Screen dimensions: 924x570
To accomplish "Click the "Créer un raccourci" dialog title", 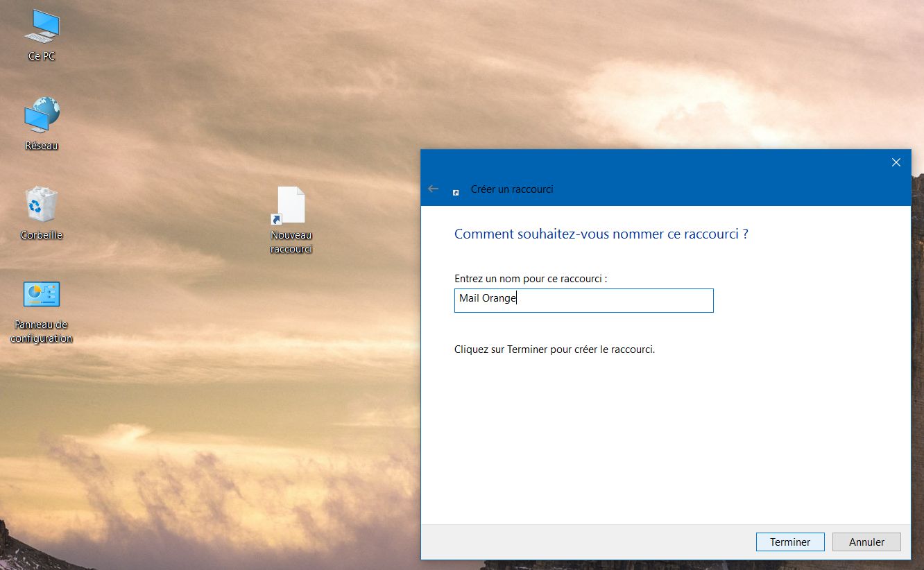I will pyautogui.click(x=512, y=189).
